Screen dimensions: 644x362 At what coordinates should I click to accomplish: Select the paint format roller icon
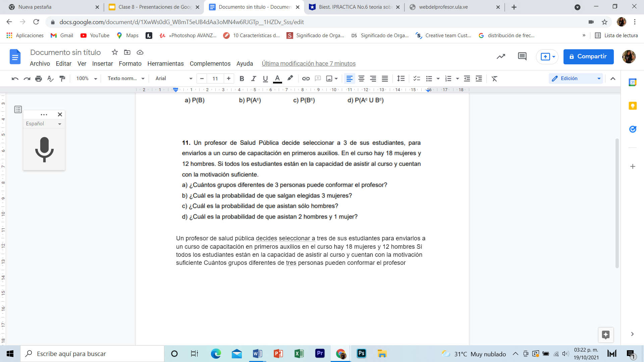click(62, 78)
